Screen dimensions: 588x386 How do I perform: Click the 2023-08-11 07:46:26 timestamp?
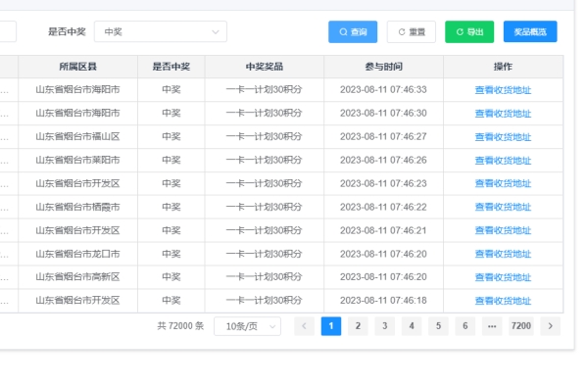coord(383,160)
